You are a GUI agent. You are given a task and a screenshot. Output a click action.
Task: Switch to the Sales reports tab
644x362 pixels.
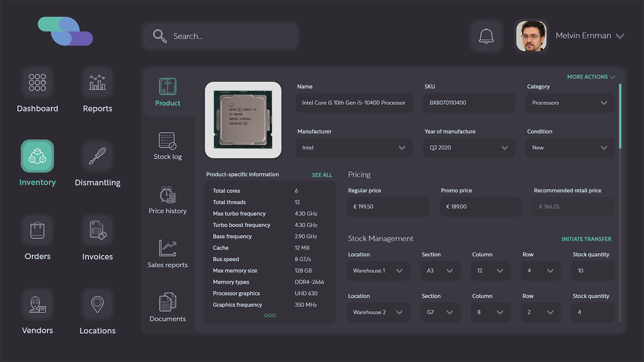pos(168,254)
